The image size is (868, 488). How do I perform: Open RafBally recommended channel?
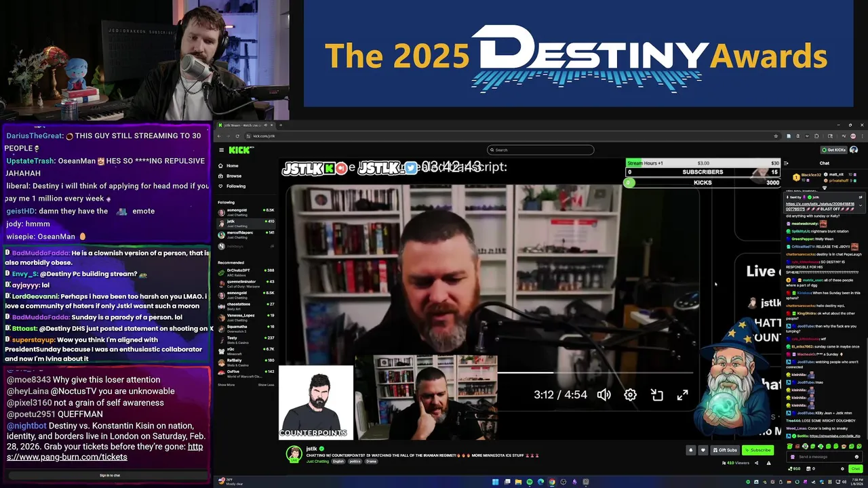point(246,363)
